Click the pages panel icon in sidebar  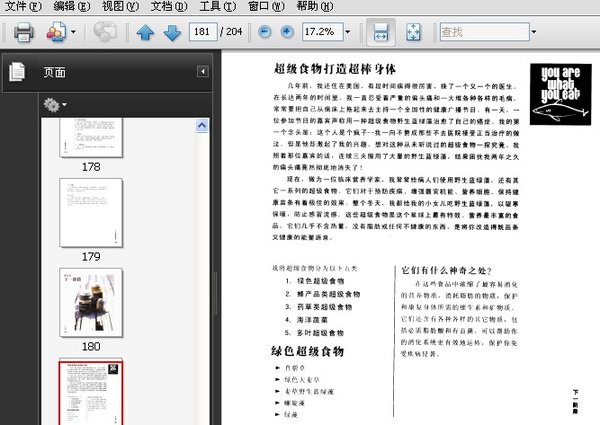click(x=16, y=72)
